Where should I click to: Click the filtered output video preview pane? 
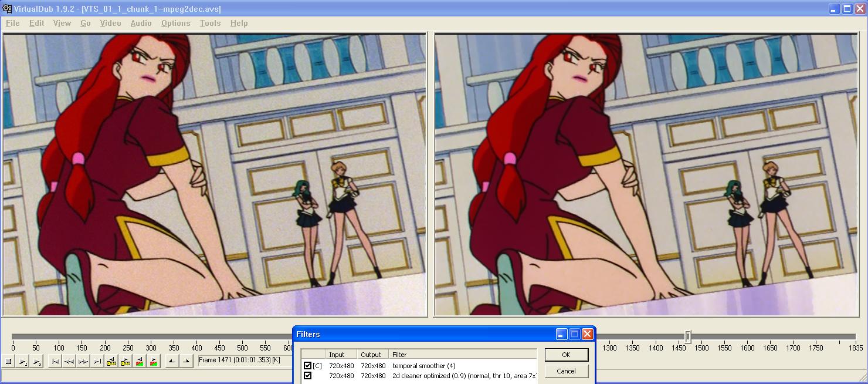pyautogui.click(x=646, y=174)
